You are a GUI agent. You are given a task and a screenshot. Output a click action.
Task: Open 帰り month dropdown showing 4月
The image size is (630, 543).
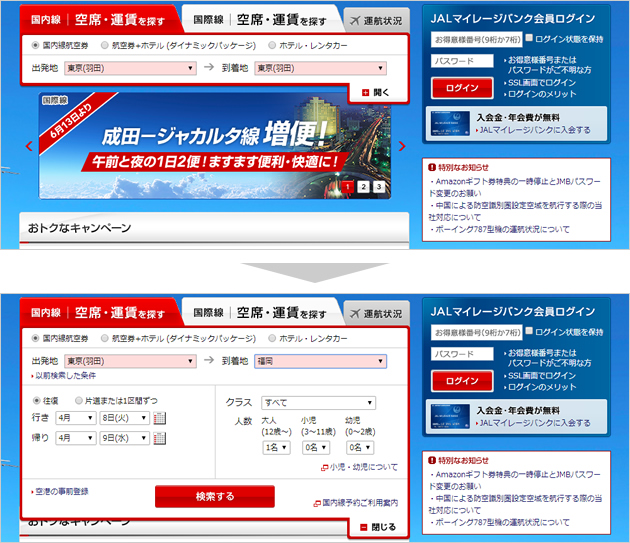pos(76,438)
